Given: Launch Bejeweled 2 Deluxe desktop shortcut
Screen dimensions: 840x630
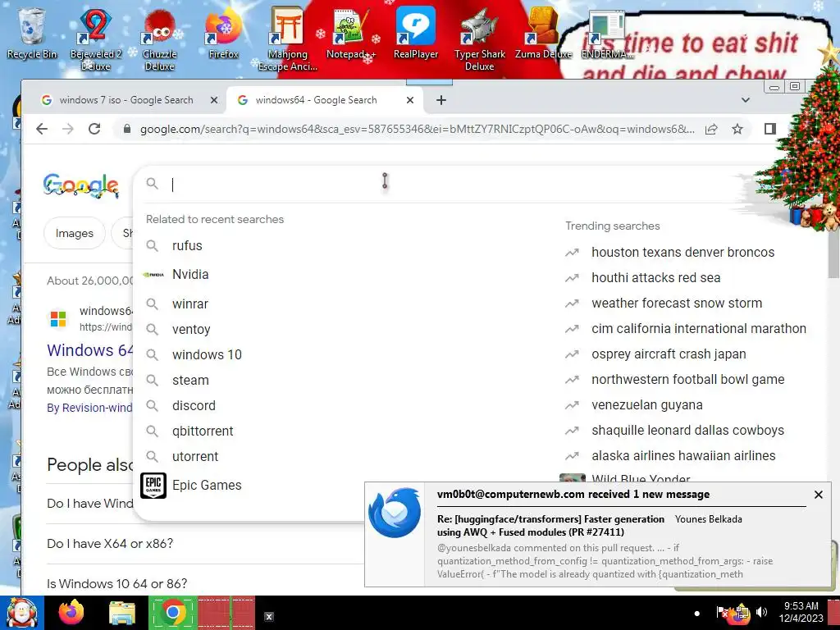Looking at the screenshot, I should [x=95, y=39].
